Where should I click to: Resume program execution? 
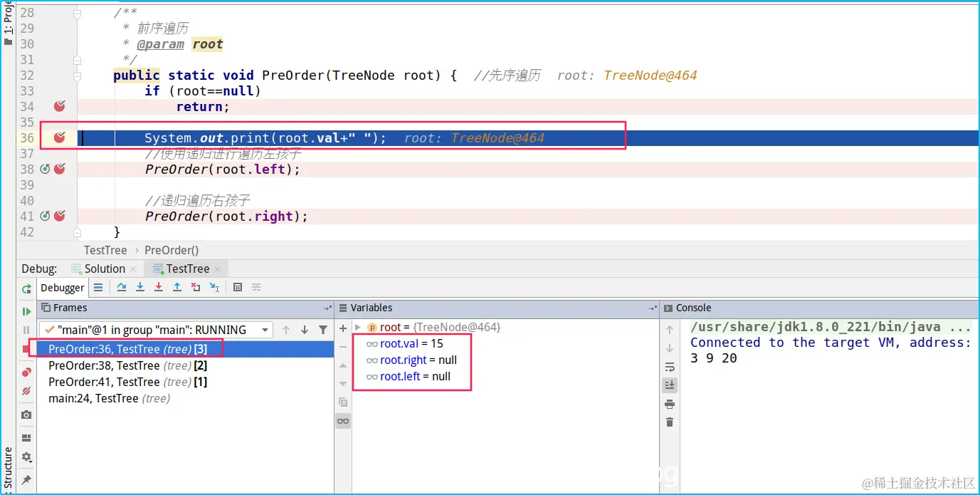click(26, 311)
